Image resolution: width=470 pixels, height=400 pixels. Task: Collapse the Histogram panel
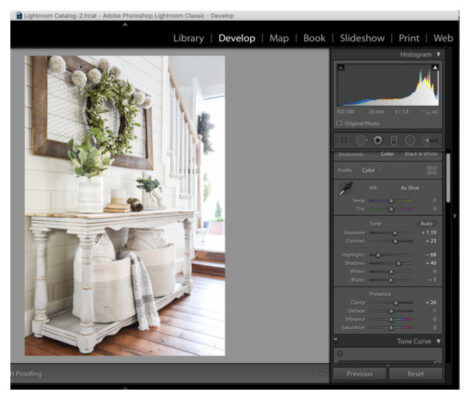(x=439, y=54)
